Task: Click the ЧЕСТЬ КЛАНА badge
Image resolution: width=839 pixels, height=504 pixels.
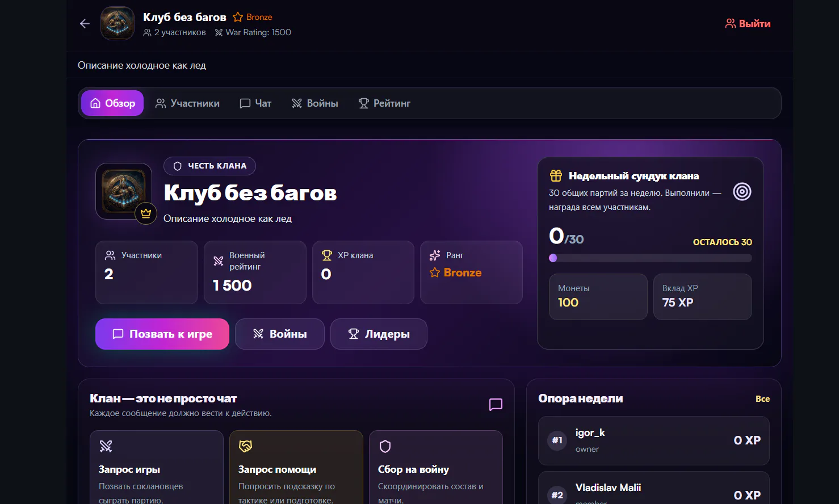Action: point(209,166)
